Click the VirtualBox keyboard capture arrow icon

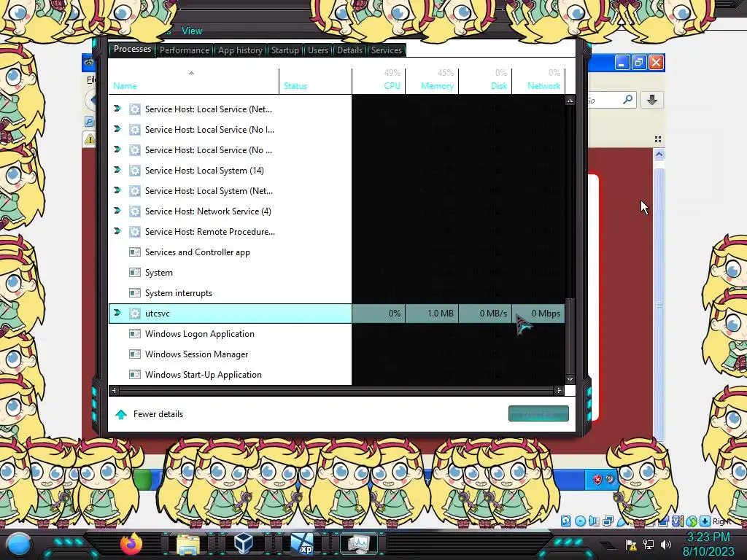click(705, 521)
